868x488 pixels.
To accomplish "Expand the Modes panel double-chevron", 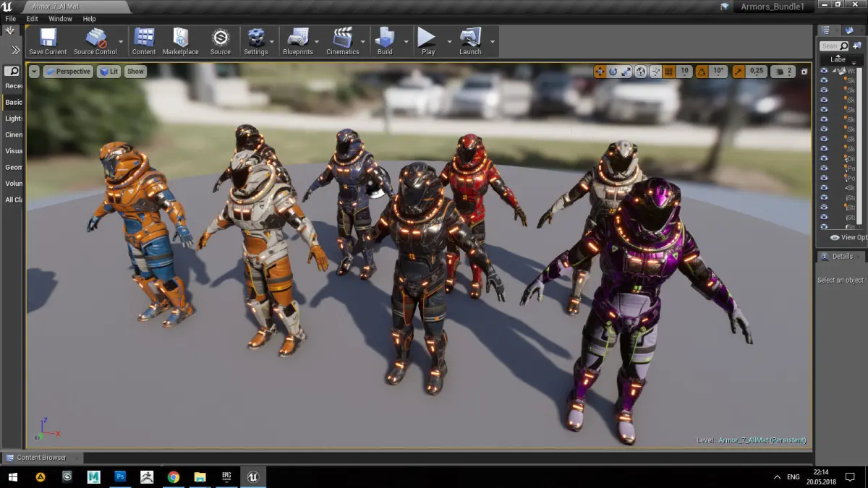I will (16, 50).
